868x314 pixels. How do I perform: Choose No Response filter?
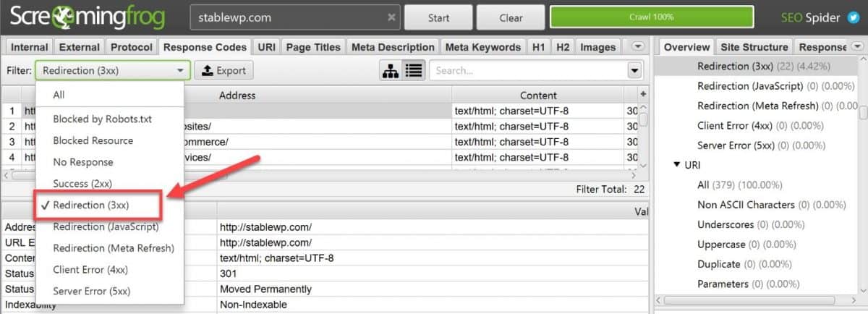click(109, 162)
